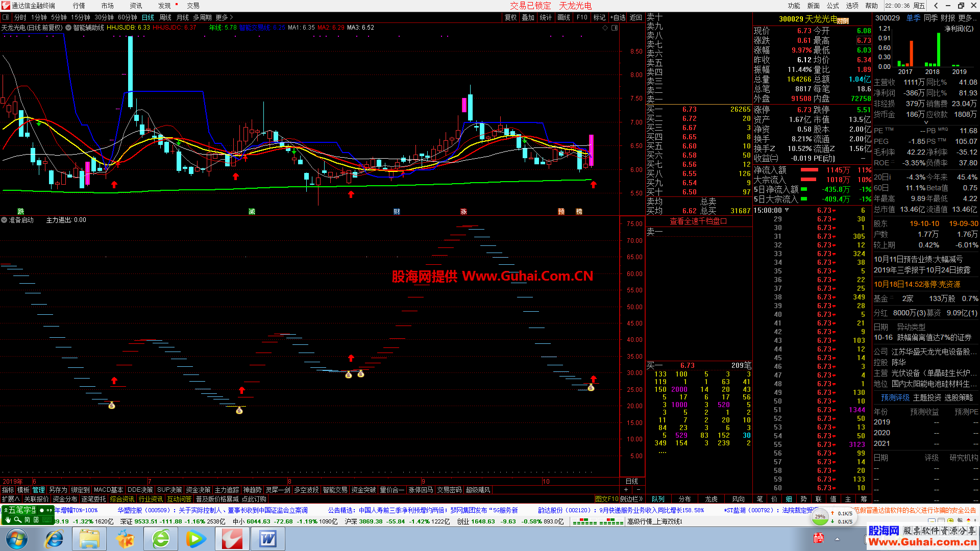Open the 综合资讯 tab
This screenshot has height=551, width=980.
122,499
